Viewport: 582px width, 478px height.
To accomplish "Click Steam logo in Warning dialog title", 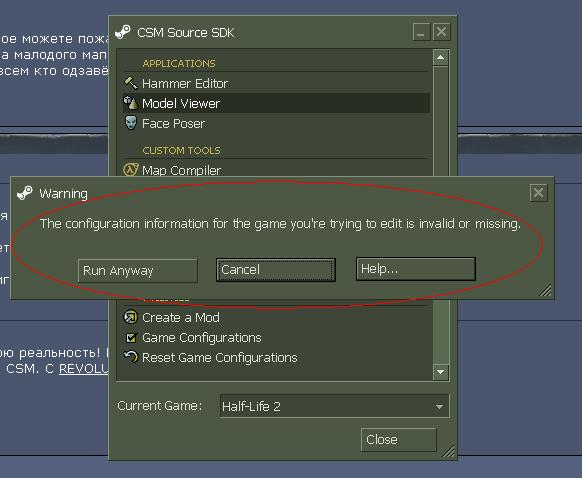I will click(x=25, y=193).
